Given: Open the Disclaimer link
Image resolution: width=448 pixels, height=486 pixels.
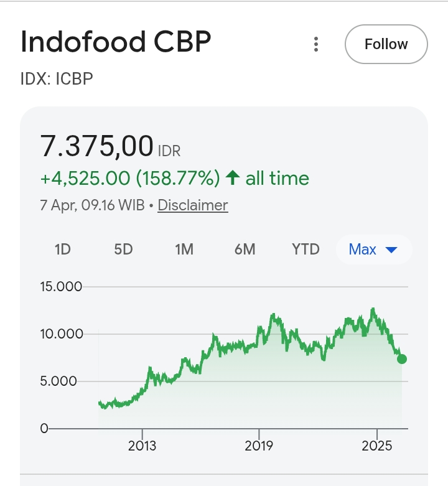Looking at the screenshot, I should click(x=193, y=205).
